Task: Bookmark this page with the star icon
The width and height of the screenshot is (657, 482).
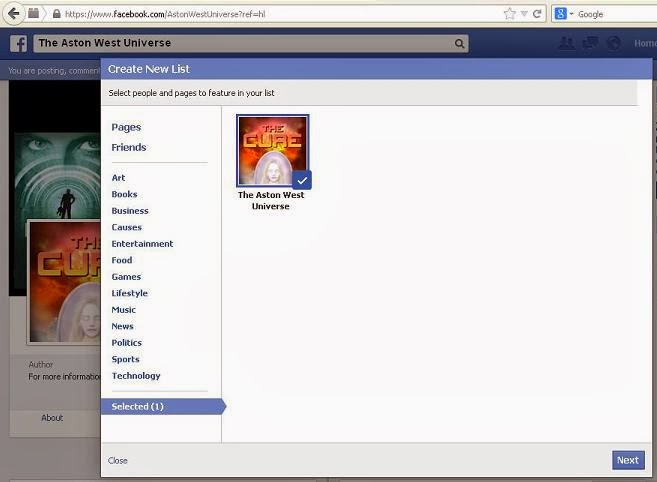Action: pos(509,14)
